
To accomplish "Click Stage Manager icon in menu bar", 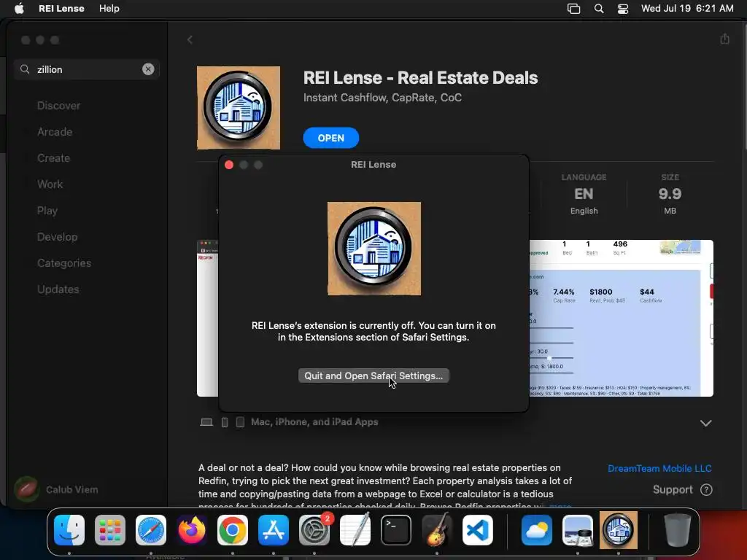I will click(573, 9).
